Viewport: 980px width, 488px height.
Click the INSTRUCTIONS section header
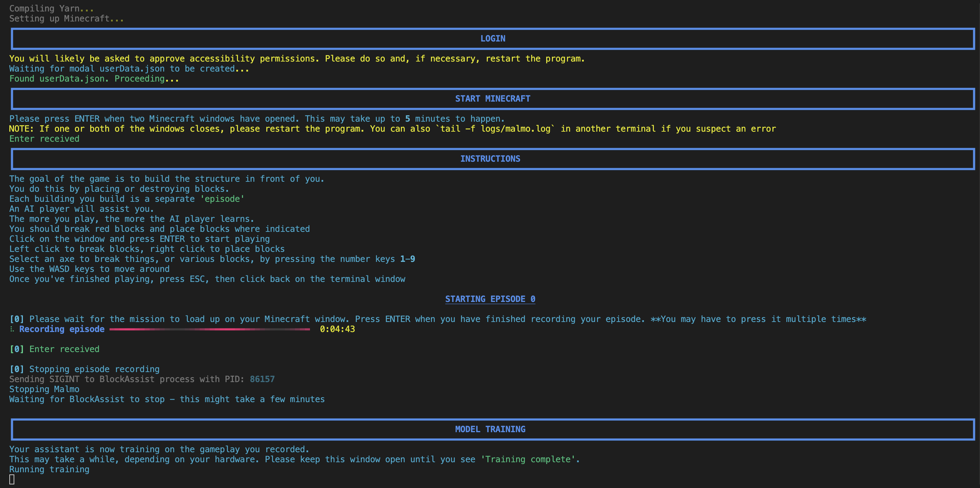[490, 158]
